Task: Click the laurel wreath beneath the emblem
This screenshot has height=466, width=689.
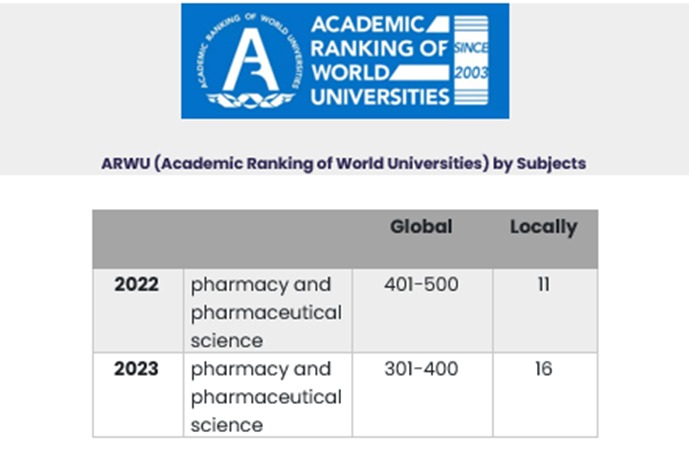Action: (x=249, y=101)
